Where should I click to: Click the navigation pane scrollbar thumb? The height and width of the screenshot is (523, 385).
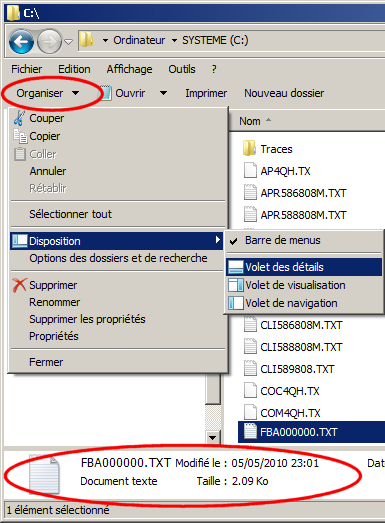click(213, 389)
